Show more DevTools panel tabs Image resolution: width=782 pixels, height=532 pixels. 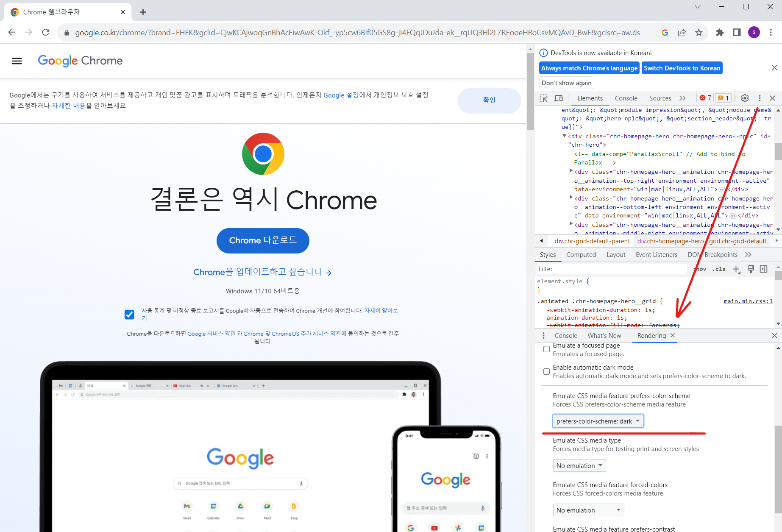682,98
